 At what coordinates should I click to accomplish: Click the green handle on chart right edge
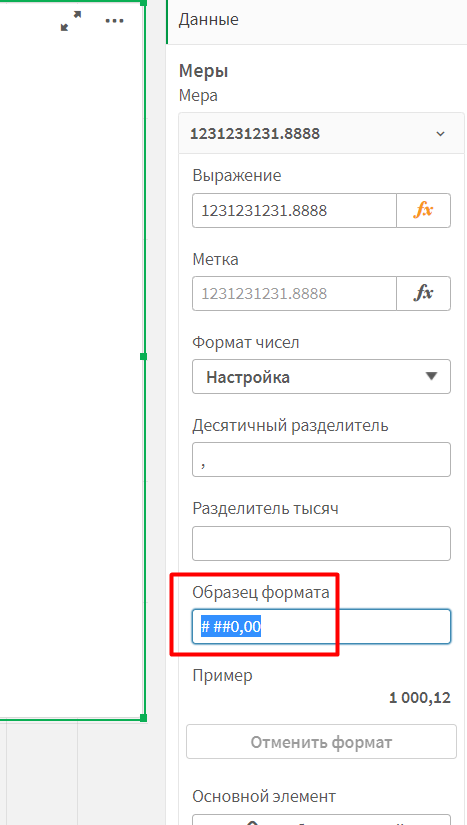tap(144, 356)
